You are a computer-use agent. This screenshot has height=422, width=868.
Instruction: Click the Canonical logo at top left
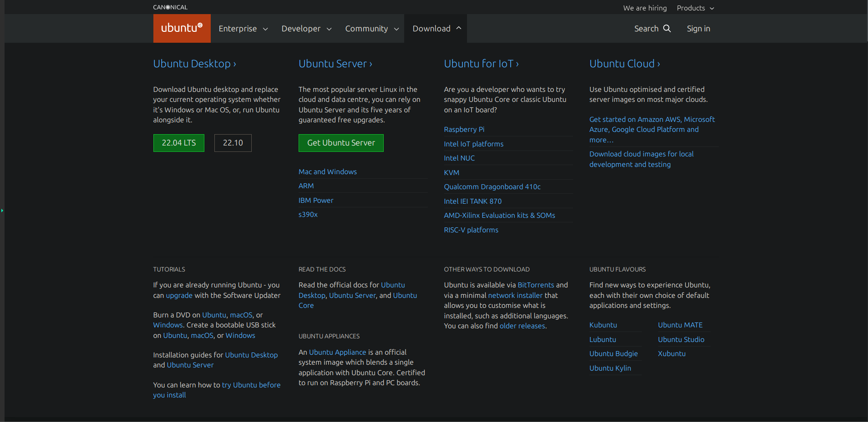tap(170, 7)
